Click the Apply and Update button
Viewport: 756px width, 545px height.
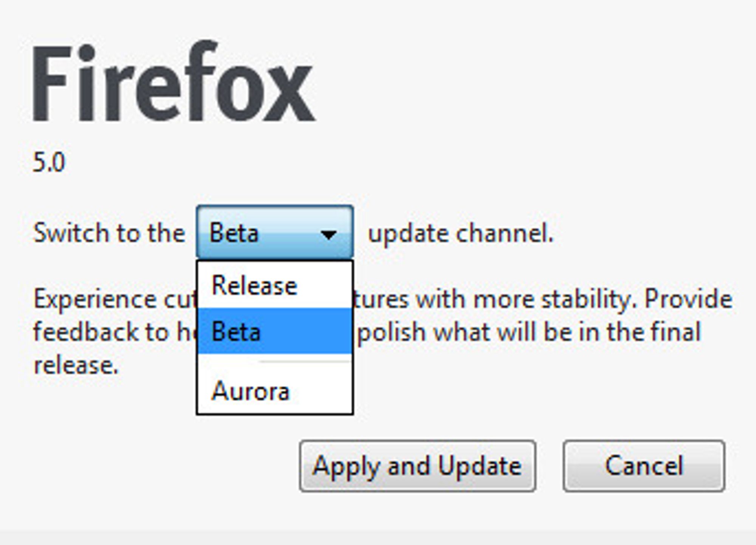(x=418, y=466)
